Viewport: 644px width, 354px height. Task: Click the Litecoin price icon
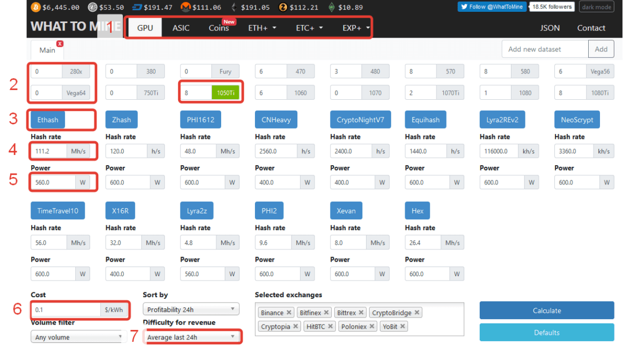tap(92, 8)
